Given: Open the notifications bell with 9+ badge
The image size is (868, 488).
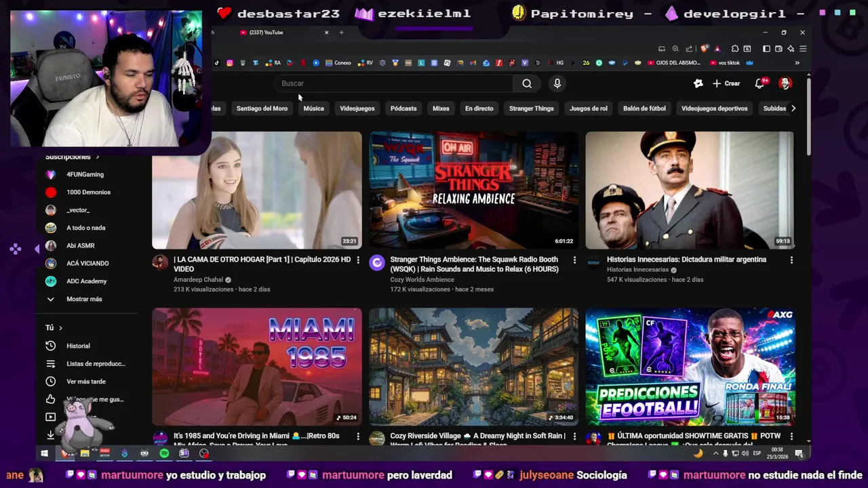Looking at the screenshot, I should click(760, 83).
